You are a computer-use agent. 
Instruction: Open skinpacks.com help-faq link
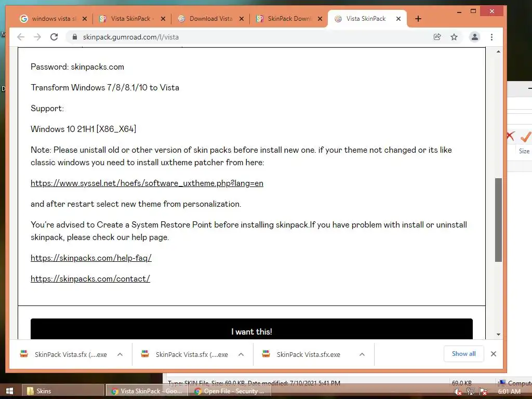(x=91, y=258)
